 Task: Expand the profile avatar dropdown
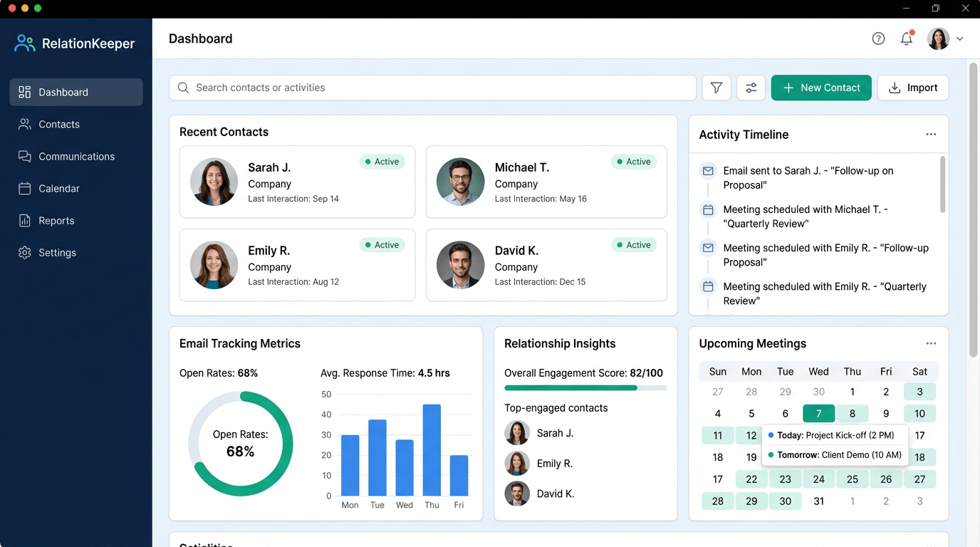(938, 38)
